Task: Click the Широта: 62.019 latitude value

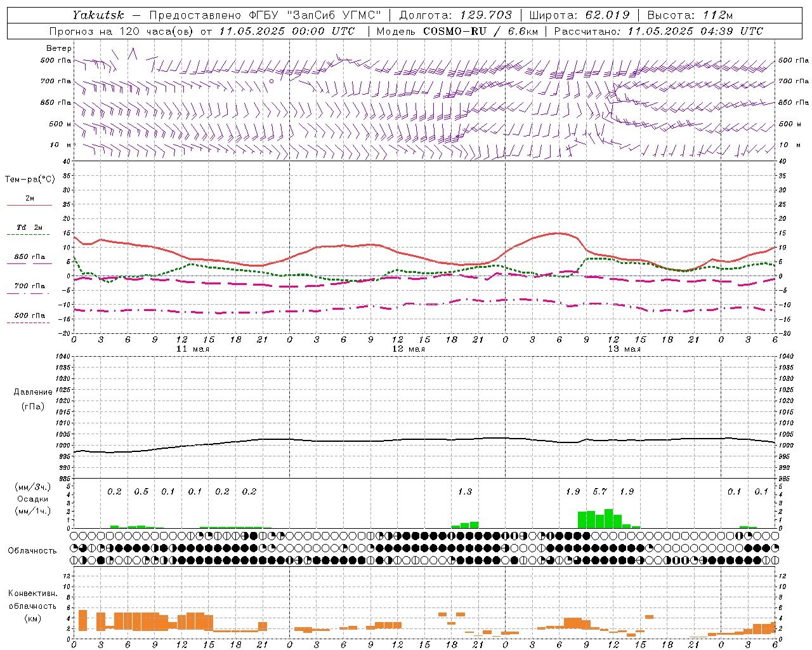Action: coord(579,15)
